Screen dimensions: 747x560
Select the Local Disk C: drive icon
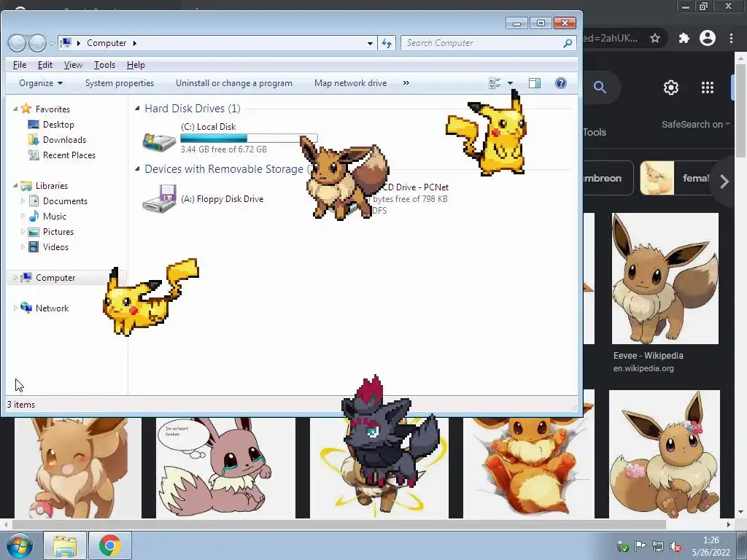coord(159,141)
